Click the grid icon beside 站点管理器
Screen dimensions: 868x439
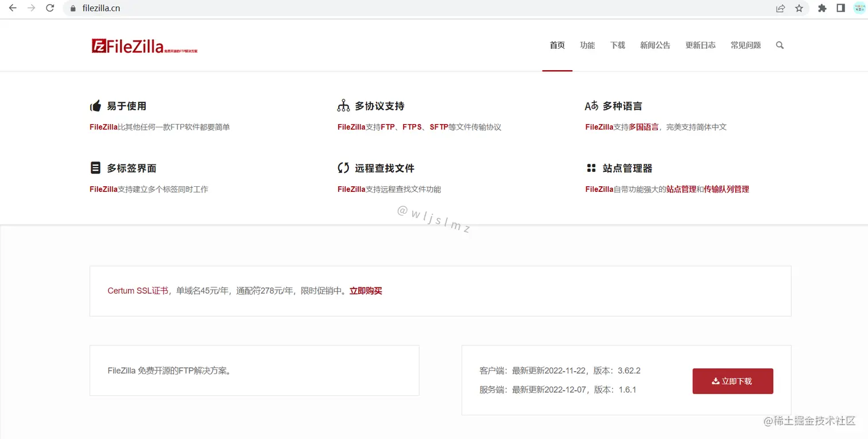pos(591,168)
